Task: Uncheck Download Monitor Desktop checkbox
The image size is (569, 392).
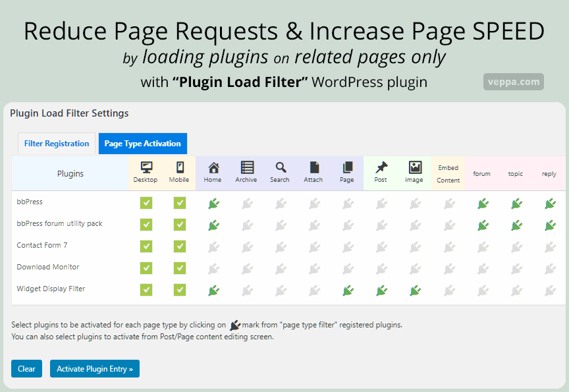Action: pyautogui.click(x=146, y=268)
